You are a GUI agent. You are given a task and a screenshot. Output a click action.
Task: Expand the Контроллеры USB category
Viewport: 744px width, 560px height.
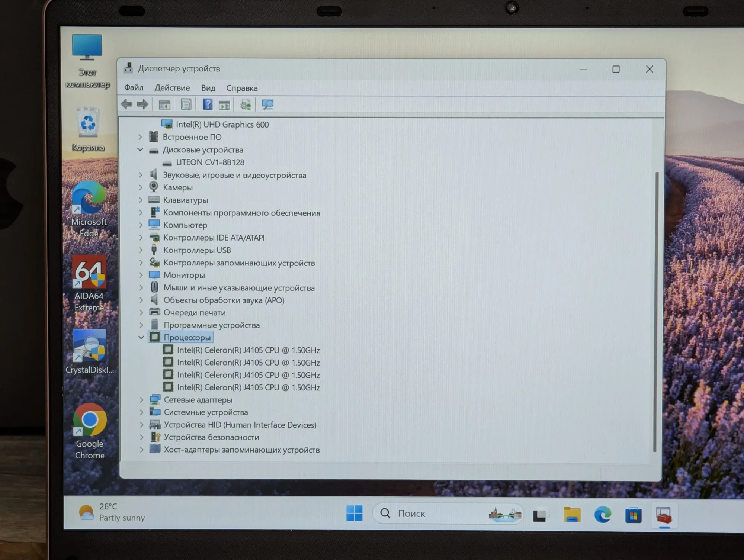[x=141, y=250]
